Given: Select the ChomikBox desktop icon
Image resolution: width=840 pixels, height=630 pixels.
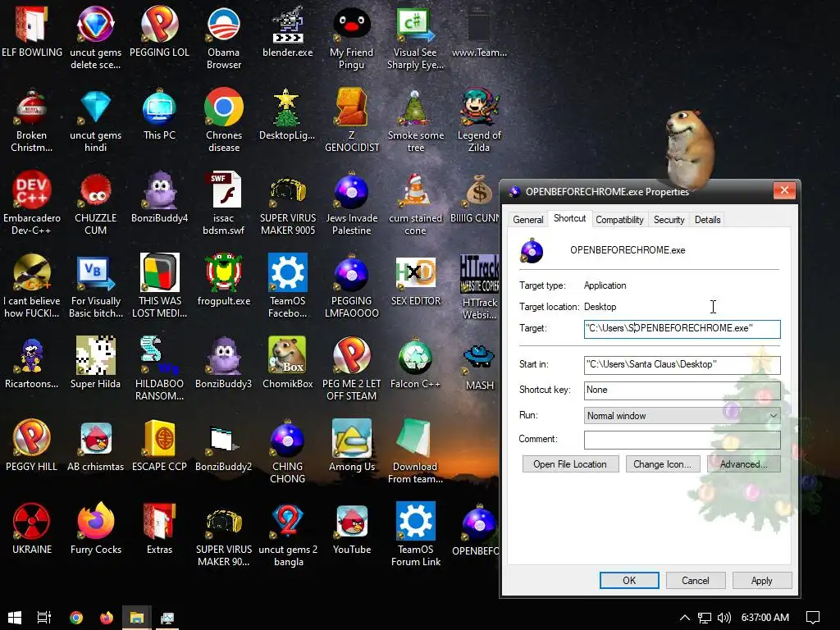Looking at the screenshot, I should [288, 363].
